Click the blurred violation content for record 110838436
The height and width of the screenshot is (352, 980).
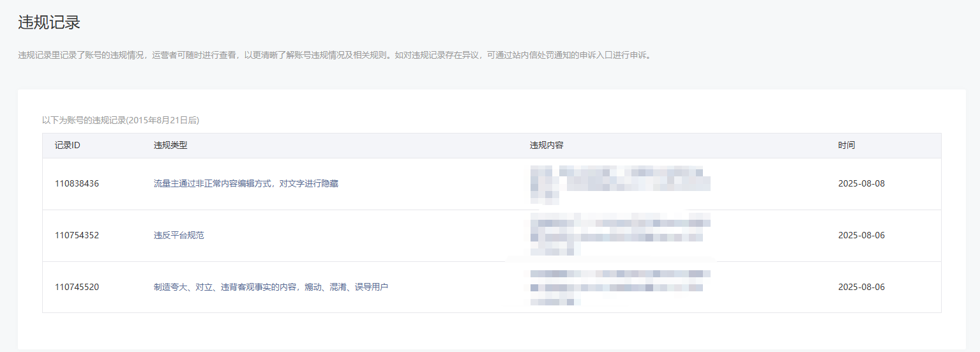[620, 184]
